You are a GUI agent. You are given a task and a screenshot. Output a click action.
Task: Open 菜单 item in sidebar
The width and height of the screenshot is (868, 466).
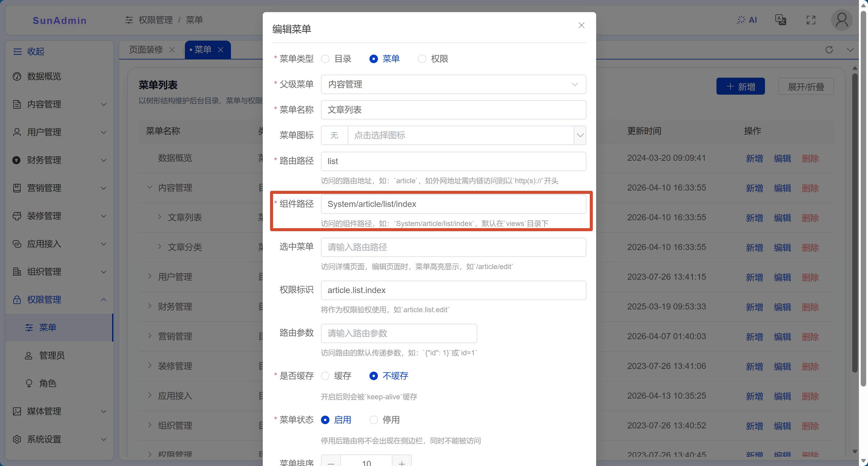[59, 327]
